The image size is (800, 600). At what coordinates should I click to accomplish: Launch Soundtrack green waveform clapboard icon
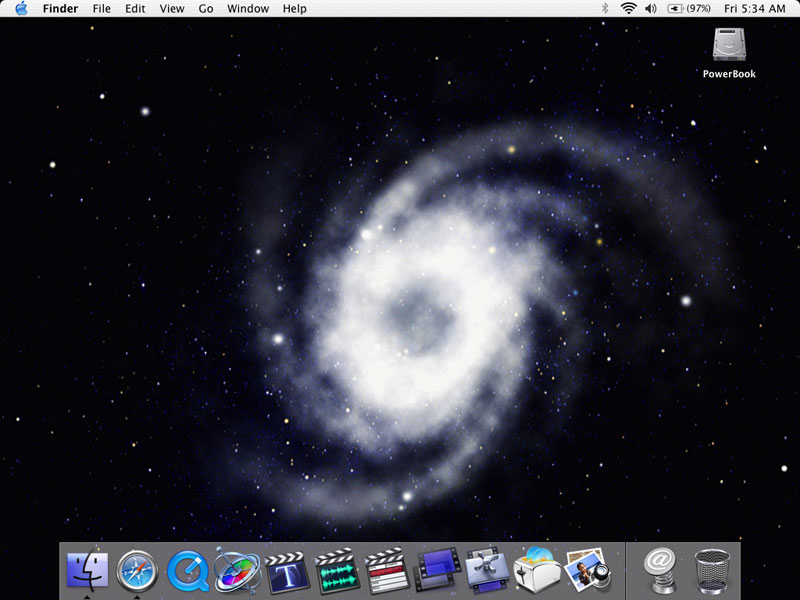click(337, 571)
